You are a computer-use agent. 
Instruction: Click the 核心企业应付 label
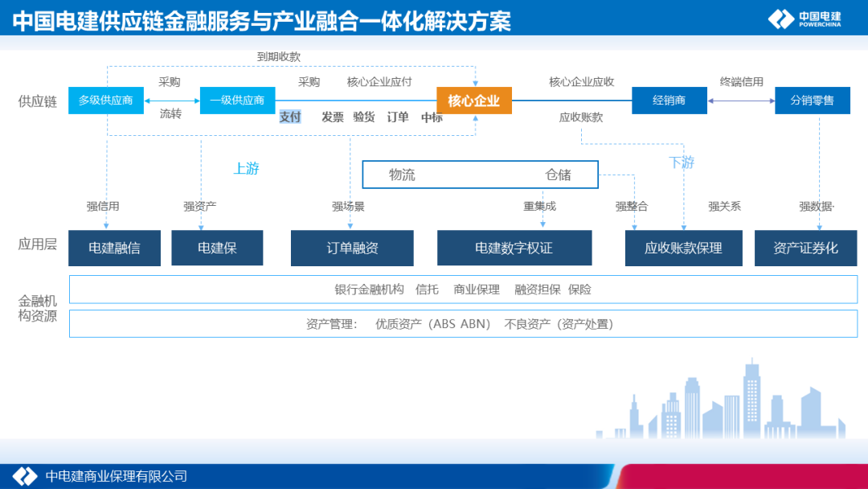tap(379, 82)
